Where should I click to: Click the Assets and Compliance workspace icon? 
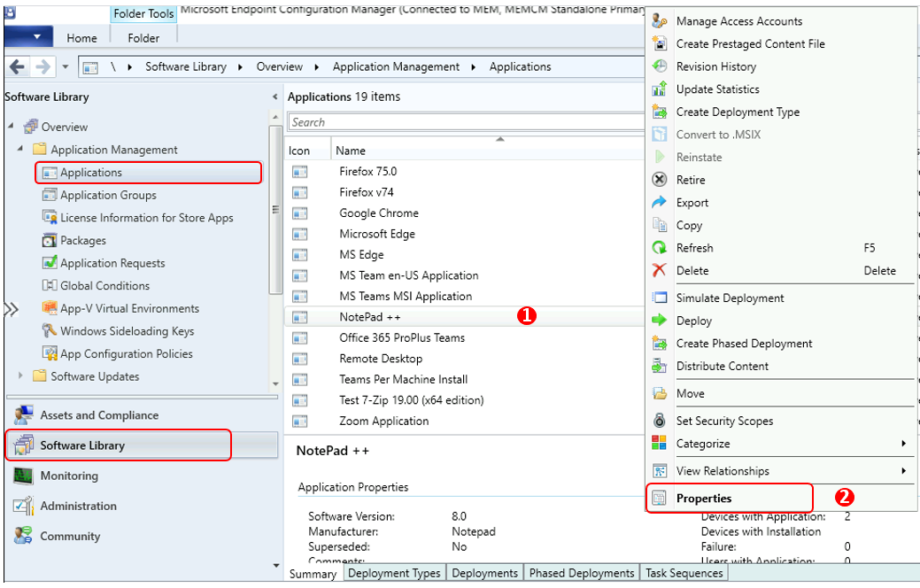point(24,415)
